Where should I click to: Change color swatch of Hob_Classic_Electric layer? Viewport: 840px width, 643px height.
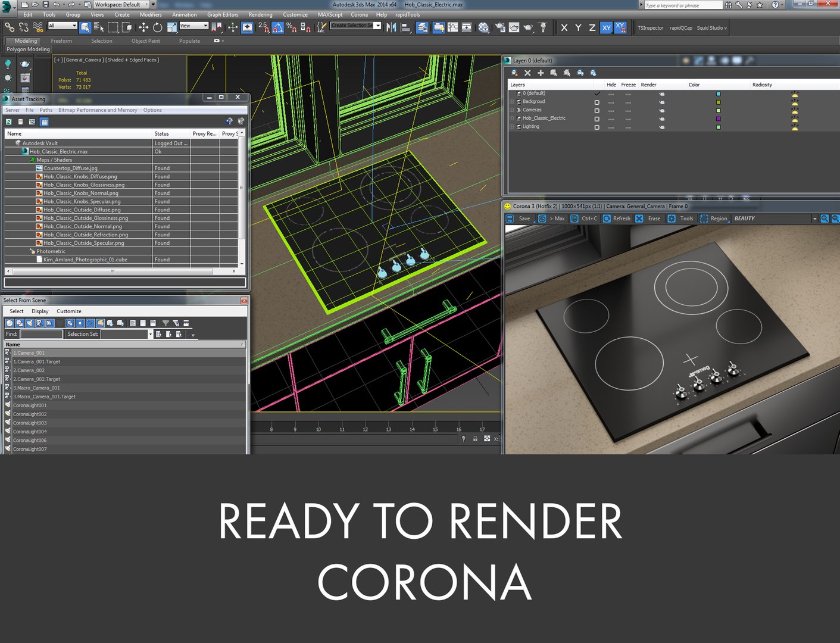coord(719,118)
